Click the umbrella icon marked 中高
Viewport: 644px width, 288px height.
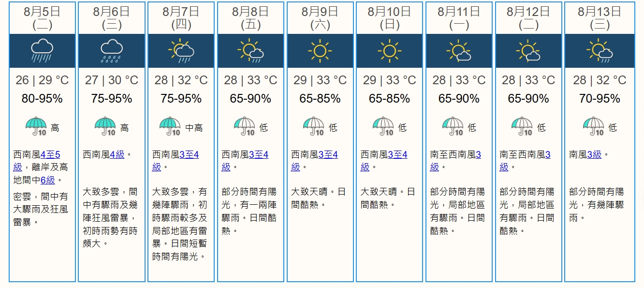click(x=170, y=127)
